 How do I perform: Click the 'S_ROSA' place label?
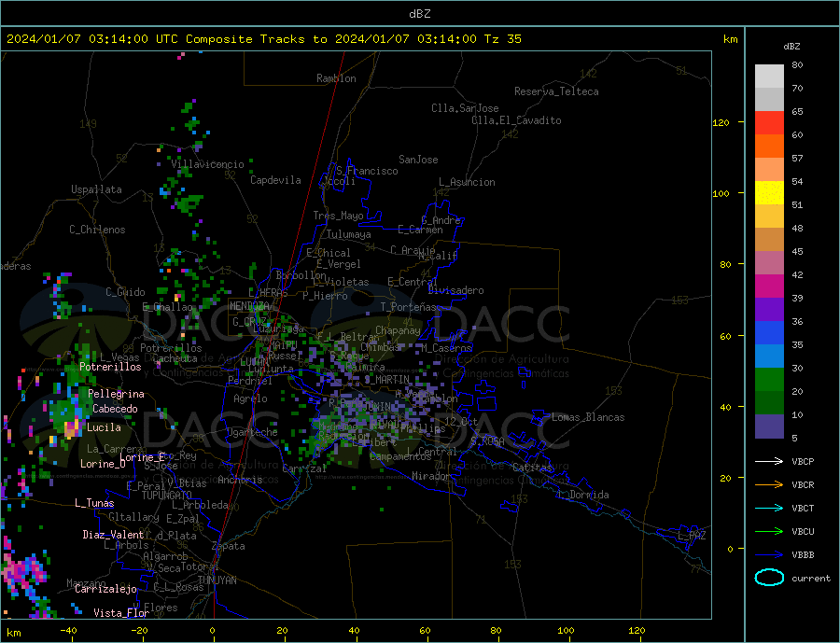[487, 441]
